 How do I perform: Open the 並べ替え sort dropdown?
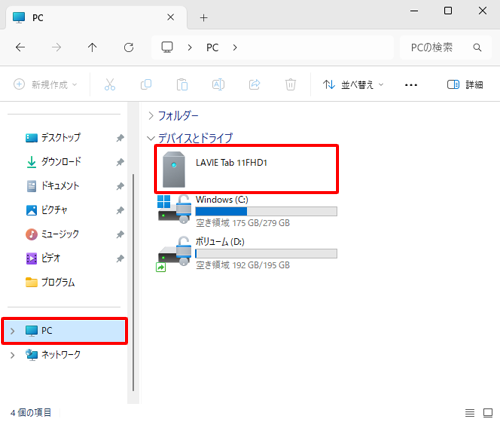[353, 85]
